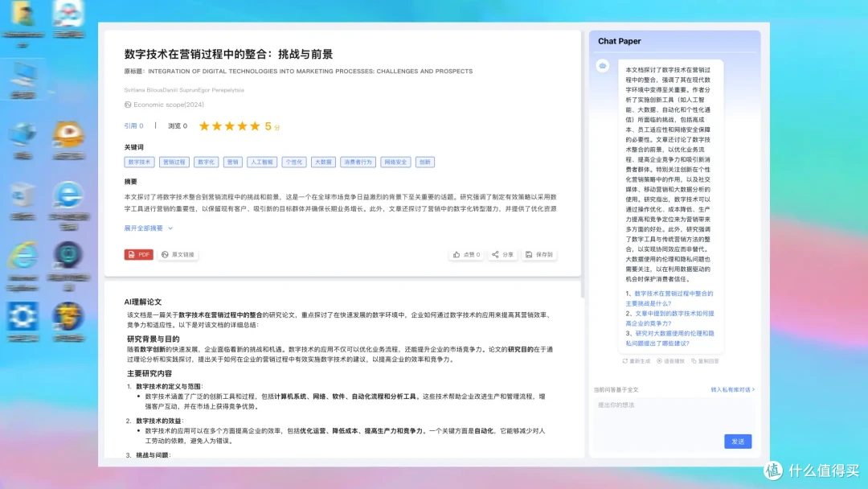Click 语音播放 voice playback

coord(670,361)
